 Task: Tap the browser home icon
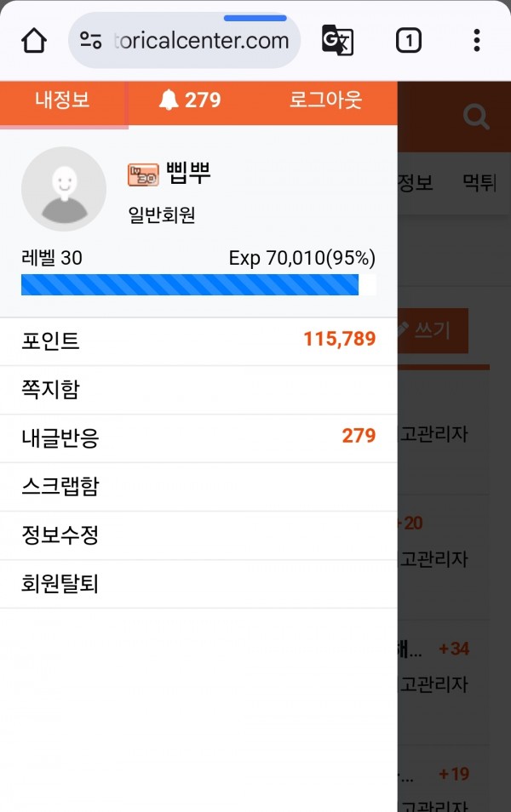34,40
